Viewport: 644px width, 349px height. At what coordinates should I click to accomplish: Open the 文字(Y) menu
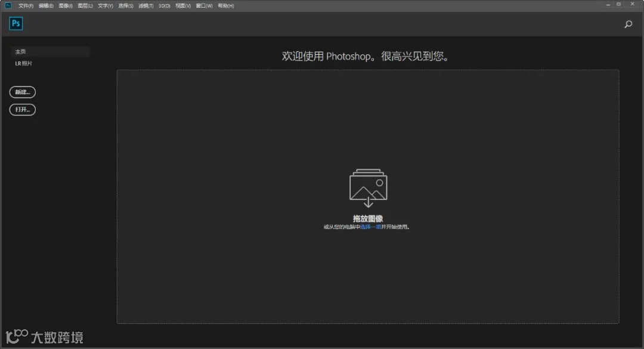click(105, 6)
